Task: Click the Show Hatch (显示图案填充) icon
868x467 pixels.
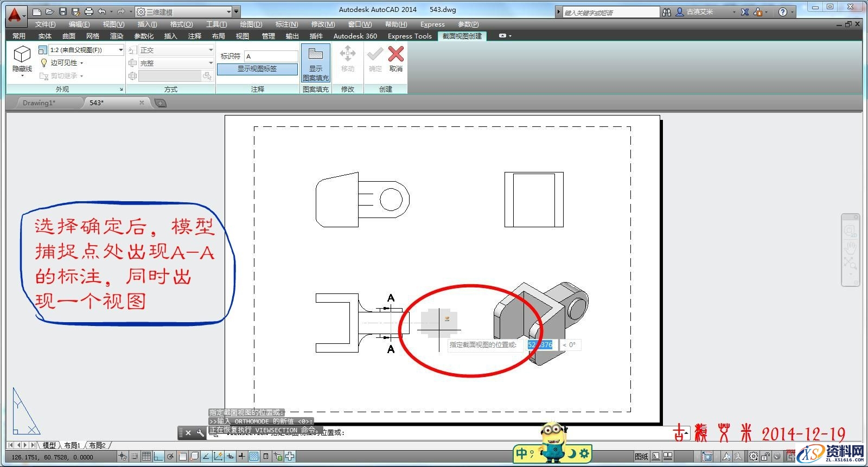Action: pos(315,55)
